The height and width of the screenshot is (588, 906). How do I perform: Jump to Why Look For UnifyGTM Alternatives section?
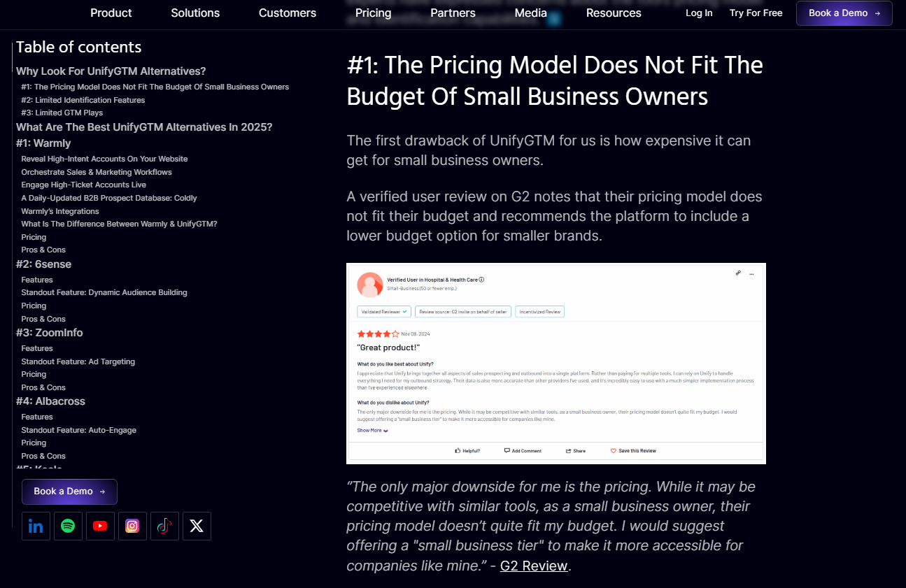(x=111, y=71)
